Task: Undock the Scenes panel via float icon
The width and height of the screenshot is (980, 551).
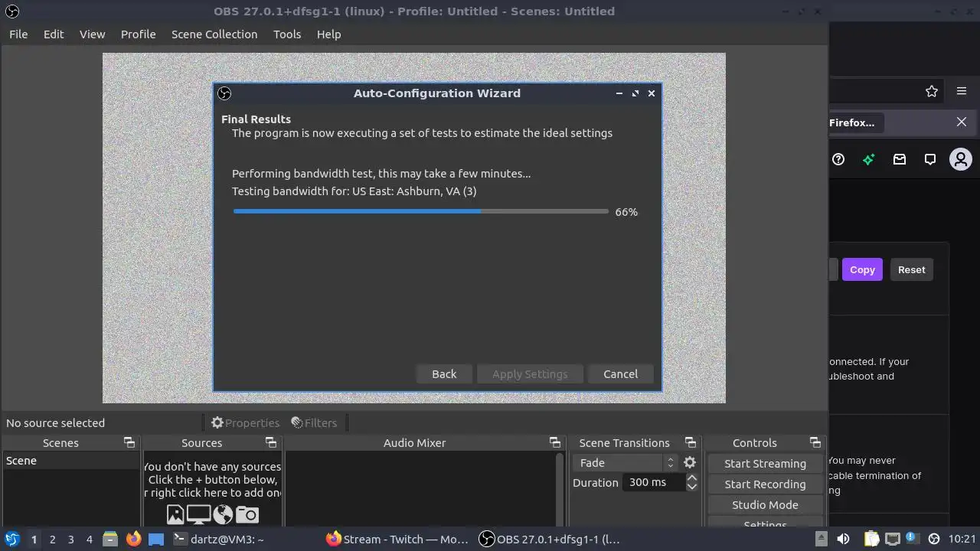Action: [129, 443]
